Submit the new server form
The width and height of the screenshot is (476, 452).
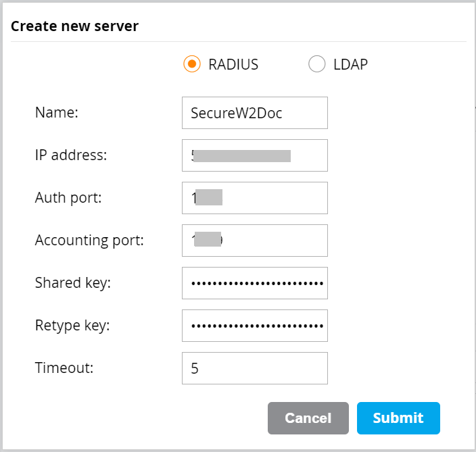pyautogui.click(x=398, y=418)
